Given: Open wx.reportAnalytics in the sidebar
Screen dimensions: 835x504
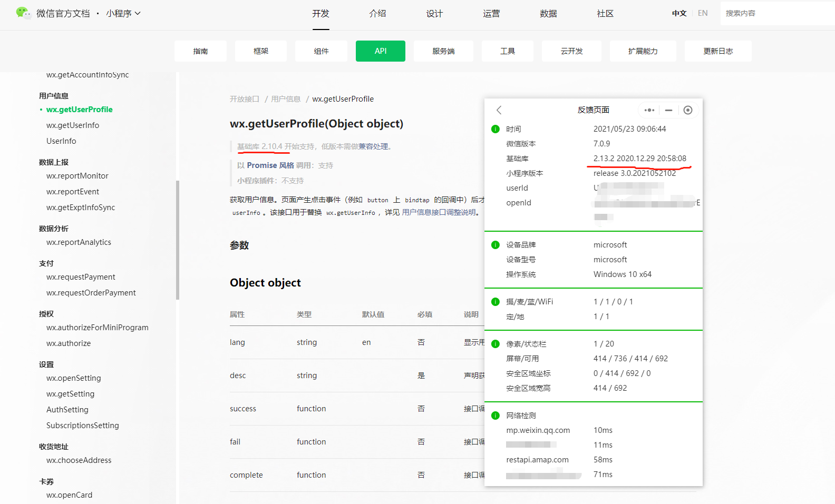Looking at the screenshot, I should 79,242.
